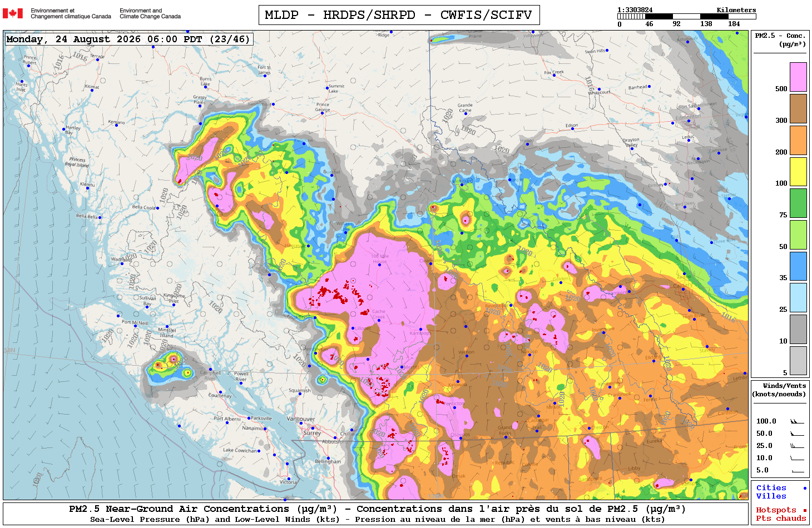Click the '500' legend value
This screenshot has height=528, width=812.
tap(781, 89)
